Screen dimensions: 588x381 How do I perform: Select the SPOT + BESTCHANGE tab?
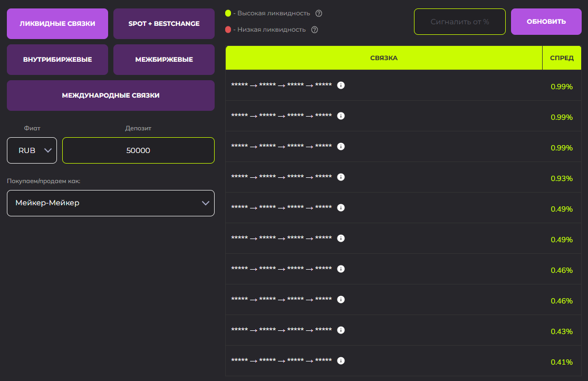(x=164, y=24)
